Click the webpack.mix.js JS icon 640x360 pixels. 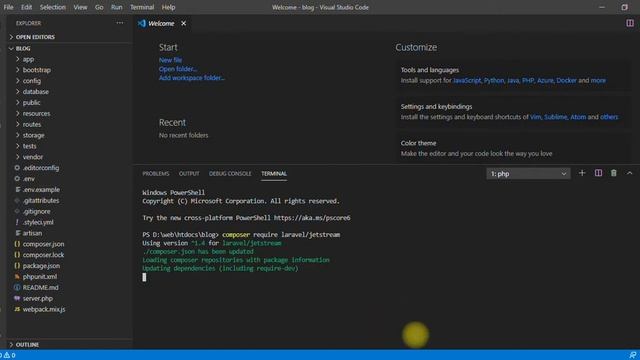point(17,309)
